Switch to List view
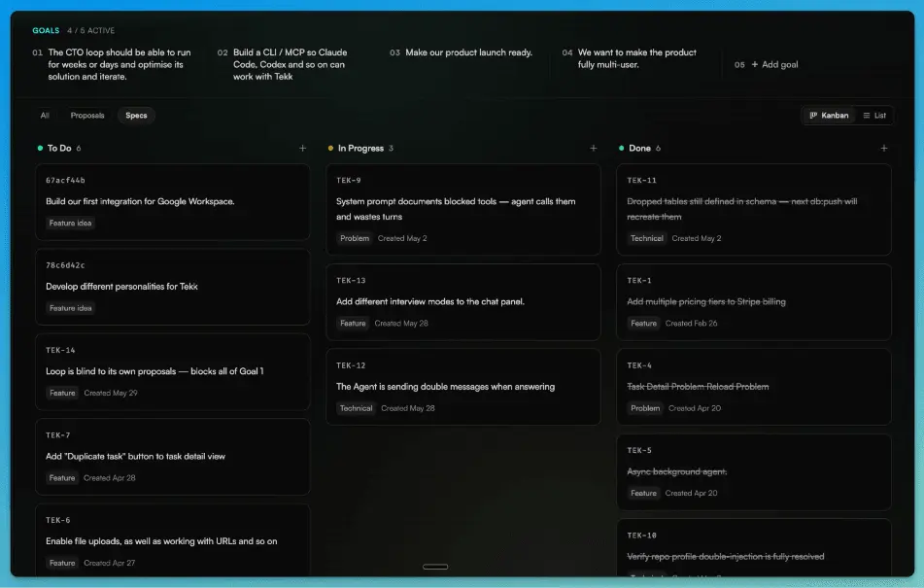Image resolution: width=924 pixels, height=588 pixels. tap(874, 116)
